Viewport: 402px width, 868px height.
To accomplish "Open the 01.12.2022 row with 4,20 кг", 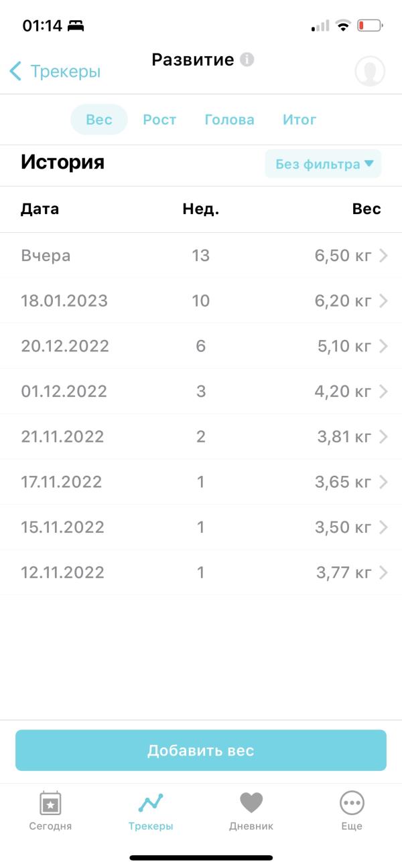I will tap(201, 392).
